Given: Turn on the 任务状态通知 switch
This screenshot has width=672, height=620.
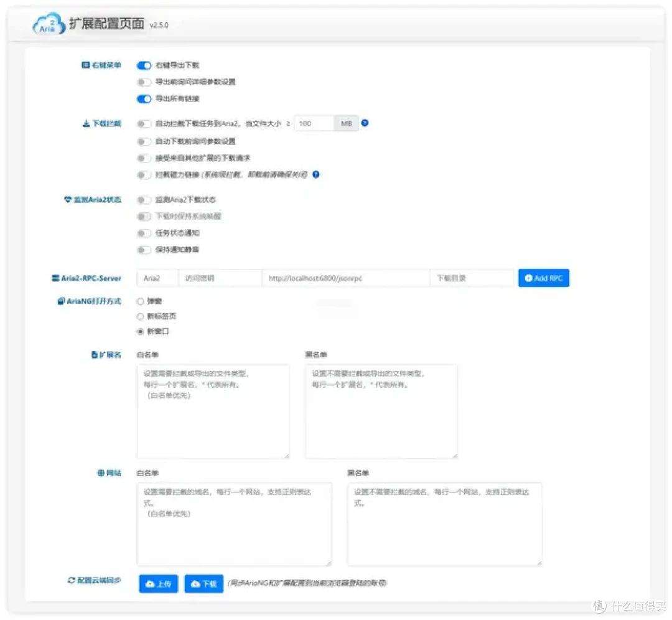Looking at the screenshot, I should pyautogui.click(x=144, y=234).
